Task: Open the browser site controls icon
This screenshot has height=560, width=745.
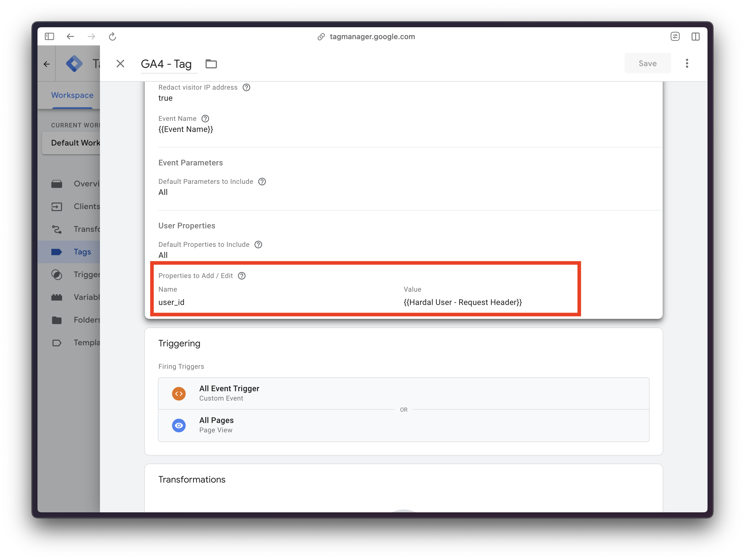Action: tap(675, 36)
